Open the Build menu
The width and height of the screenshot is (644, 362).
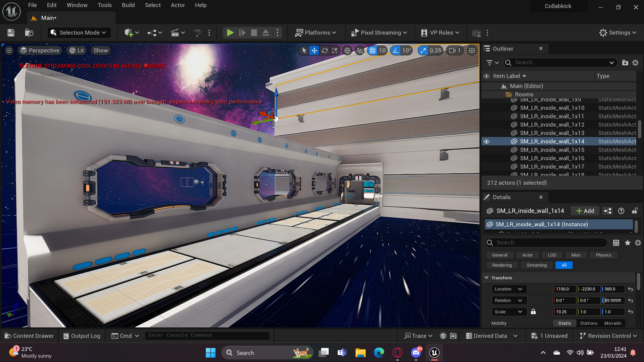click(x=128, y=5)
